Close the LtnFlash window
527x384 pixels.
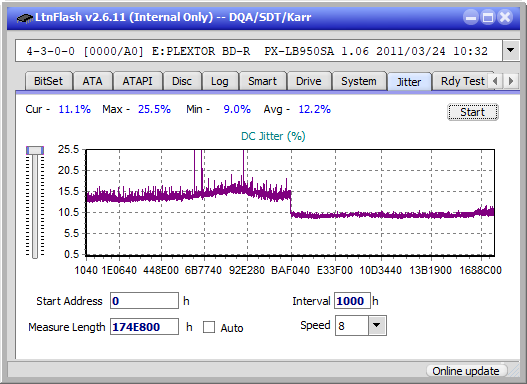(505, 17)
